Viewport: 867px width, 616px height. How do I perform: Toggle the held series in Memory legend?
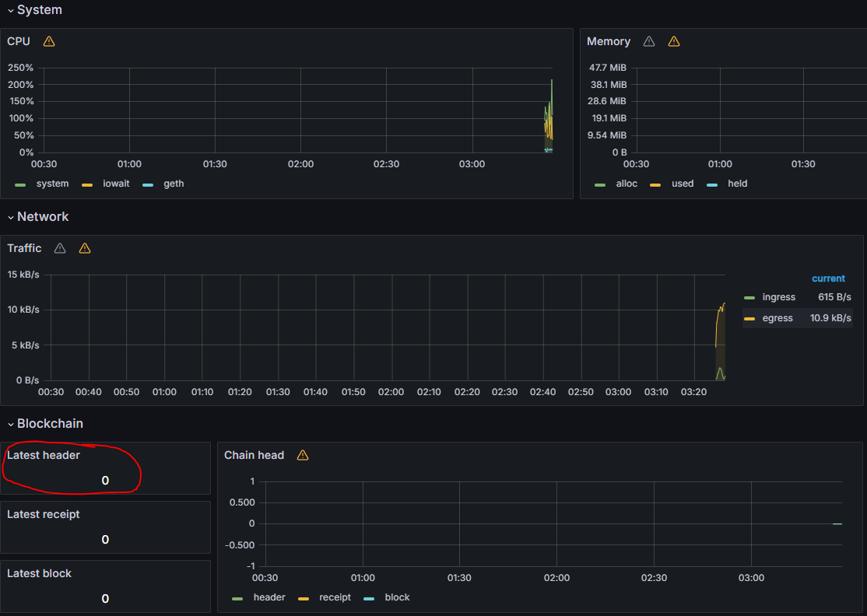click(x=738, y=184)
